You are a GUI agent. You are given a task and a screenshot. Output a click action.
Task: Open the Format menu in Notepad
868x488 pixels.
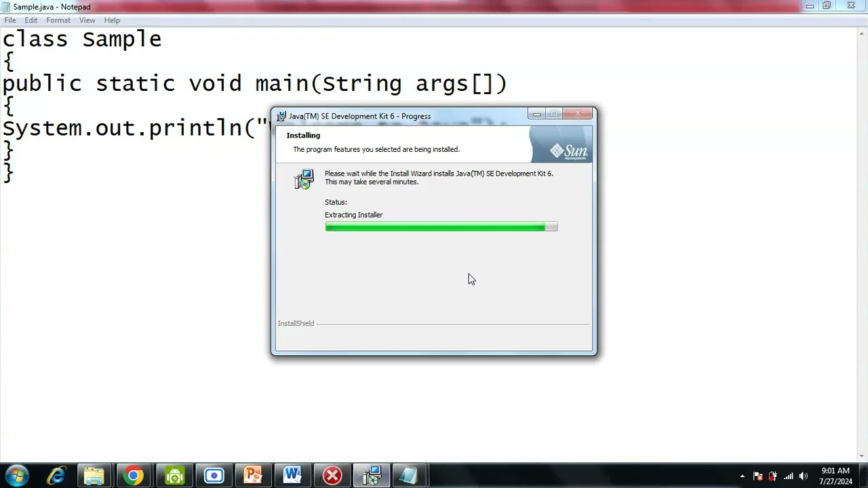coord(58,20)
